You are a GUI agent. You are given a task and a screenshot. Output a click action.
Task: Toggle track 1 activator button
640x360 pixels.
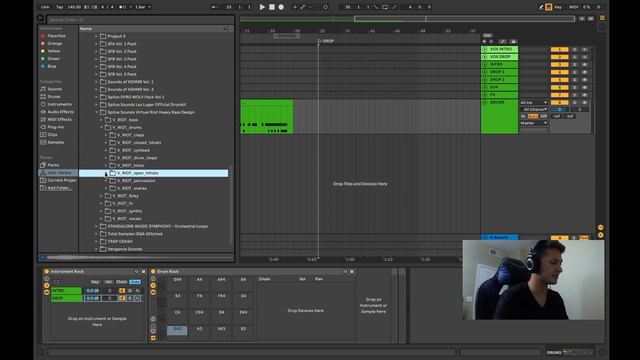click(559, 49)
